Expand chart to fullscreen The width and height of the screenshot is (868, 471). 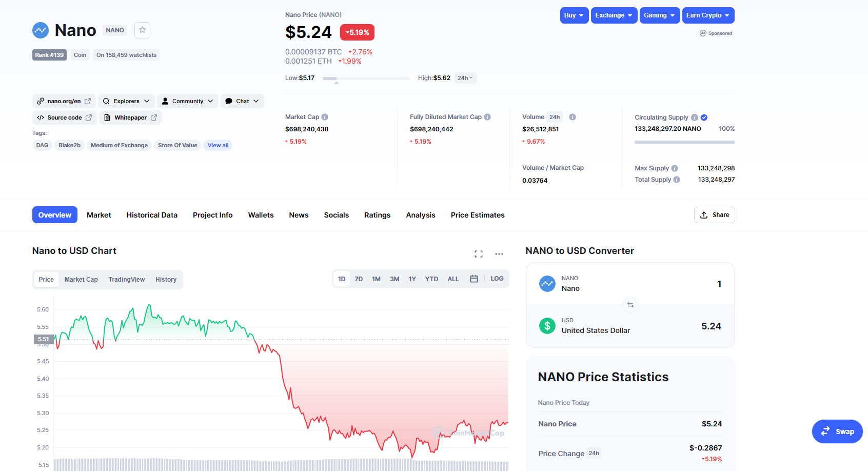[479, 254]
